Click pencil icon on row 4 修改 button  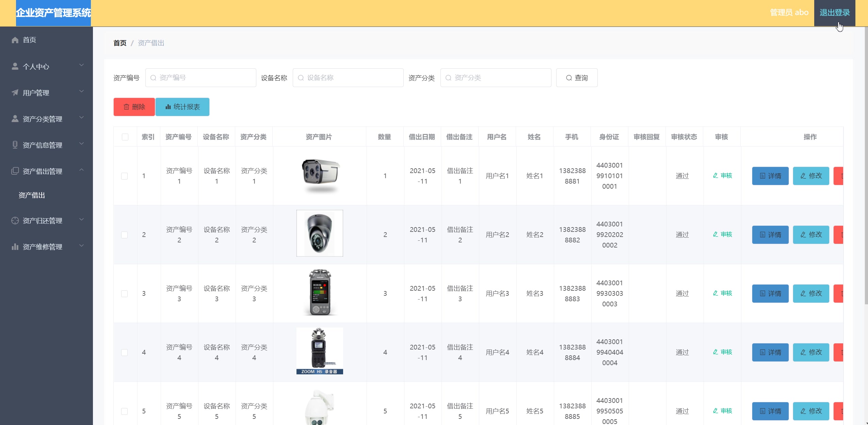click(803, 352)
